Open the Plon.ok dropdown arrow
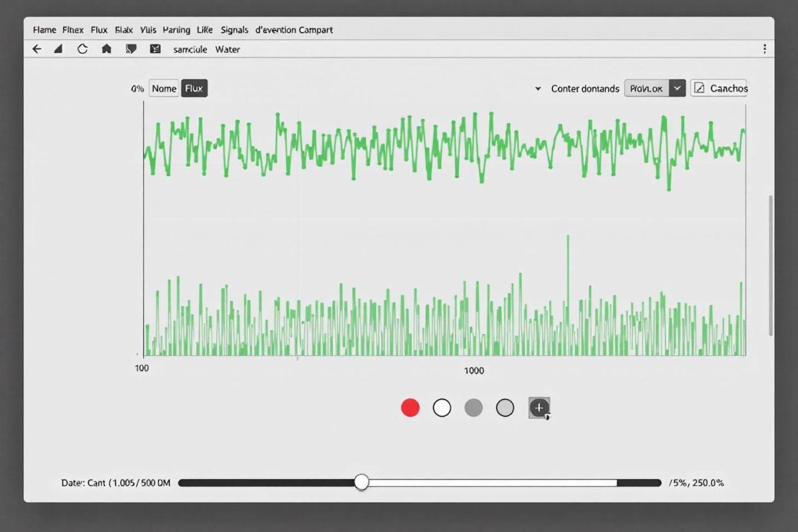Image resolution: width=798 pixels, height=532 pixels. click(x=677, y=88)
